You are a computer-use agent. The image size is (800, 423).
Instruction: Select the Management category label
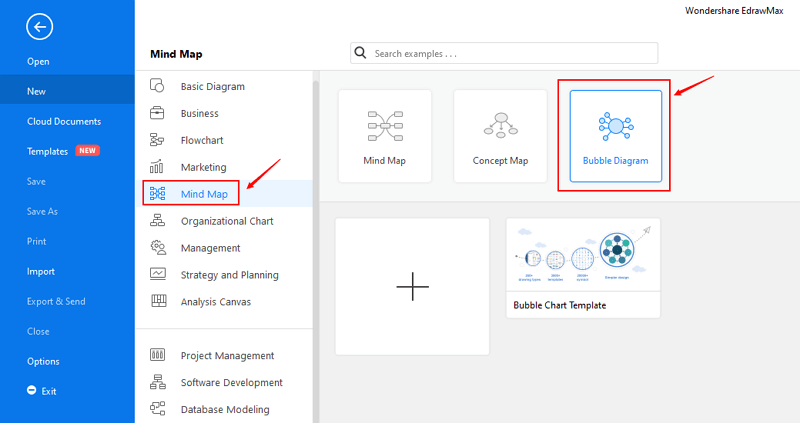point(210,248)
